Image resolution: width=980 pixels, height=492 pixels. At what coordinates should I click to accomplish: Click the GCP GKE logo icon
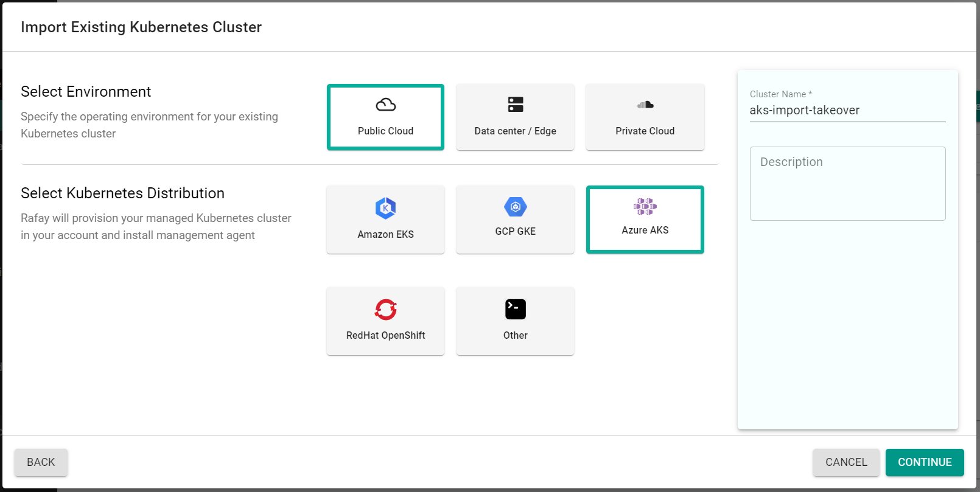point(516,207)
